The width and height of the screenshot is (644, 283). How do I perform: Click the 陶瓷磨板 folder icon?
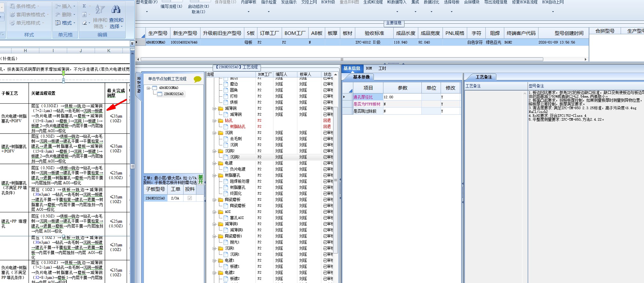(221, 200)
